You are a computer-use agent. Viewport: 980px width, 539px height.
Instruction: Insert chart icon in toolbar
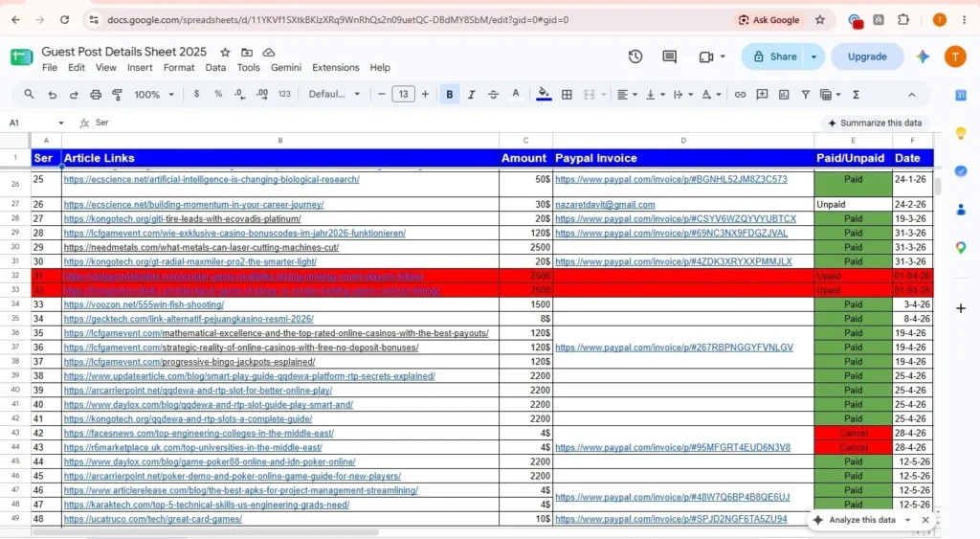784,95
